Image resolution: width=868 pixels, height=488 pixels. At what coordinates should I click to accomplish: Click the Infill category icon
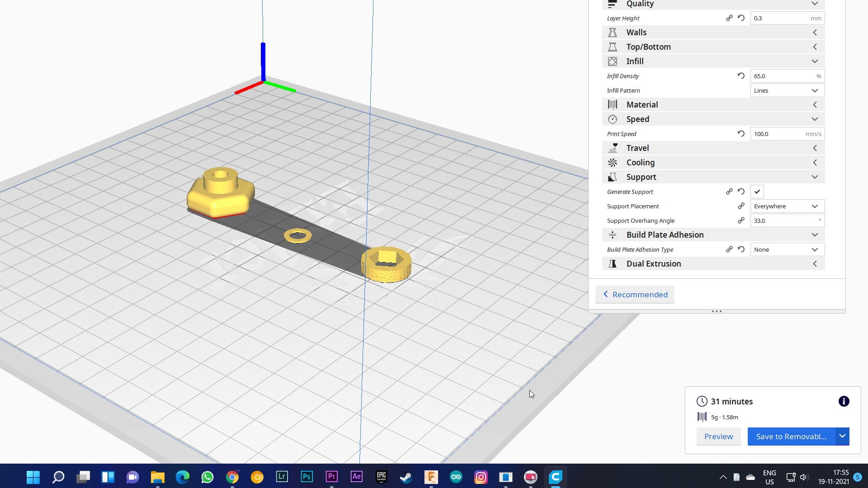pyautogui.click(x=613, y=61)
